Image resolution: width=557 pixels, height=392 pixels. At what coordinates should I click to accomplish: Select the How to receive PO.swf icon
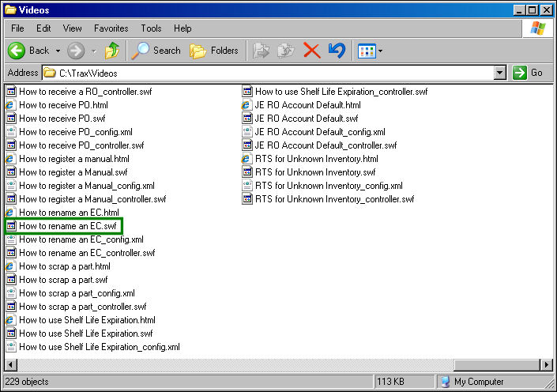tap(11, 119)
